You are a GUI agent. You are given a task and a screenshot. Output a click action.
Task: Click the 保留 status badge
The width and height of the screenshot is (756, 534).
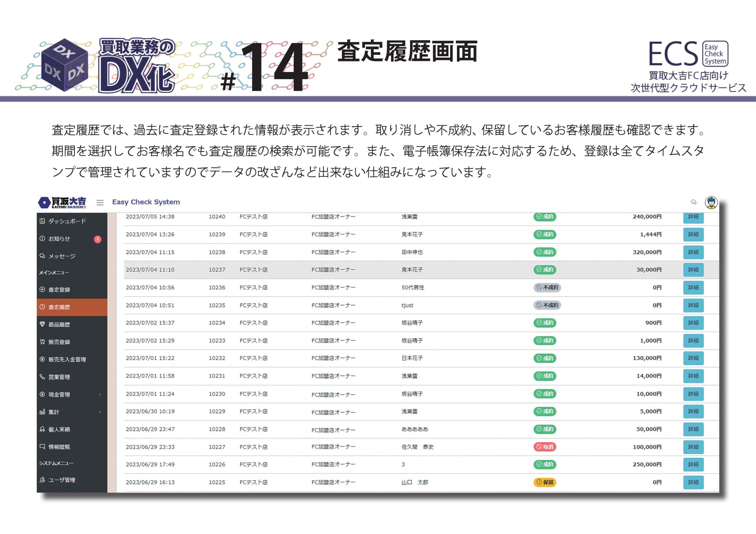pyautogui.click(x=545, y=482)
